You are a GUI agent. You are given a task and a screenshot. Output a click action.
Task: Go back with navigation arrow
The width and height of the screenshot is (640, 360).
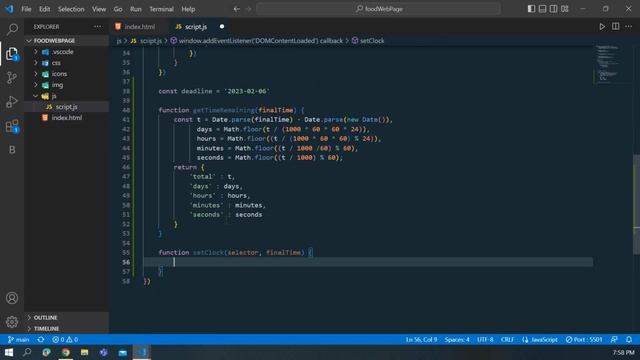pyautogui.click(x=237, y=9)
